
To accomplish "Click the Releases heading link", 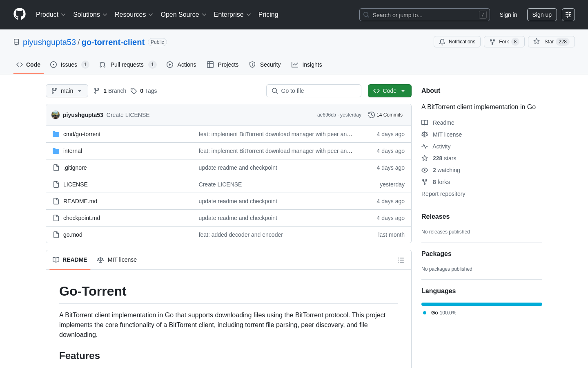I will (x=435, y=217).
